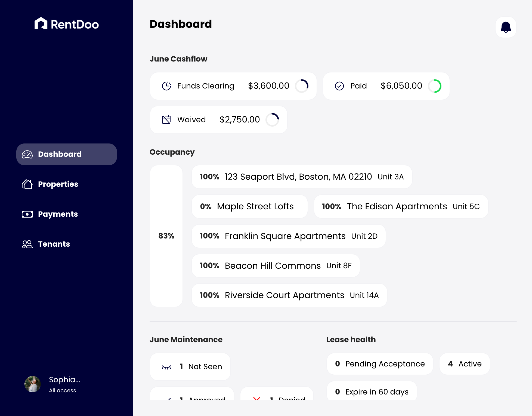The height and width of the screenshot is (416, 532).
Task: Open the 123 Seaport Blvd Unit 3A entry
Action: [302, 177]
